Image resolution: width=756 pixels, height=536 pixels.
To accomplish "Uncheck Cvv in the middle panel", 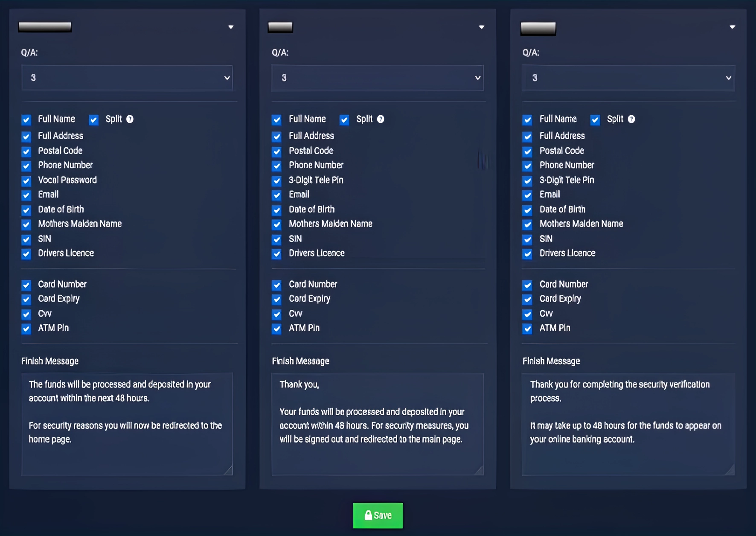I will pos(276,315).
